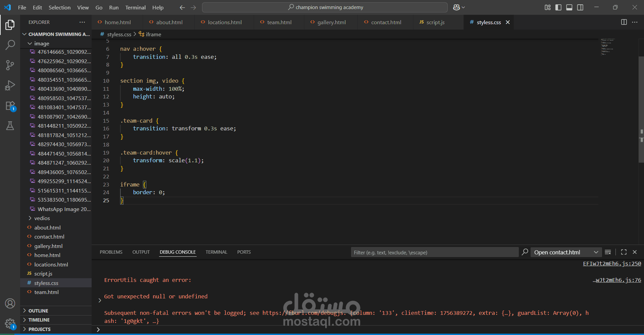
Task: Open the Source Control view
Action: point(10,65)
